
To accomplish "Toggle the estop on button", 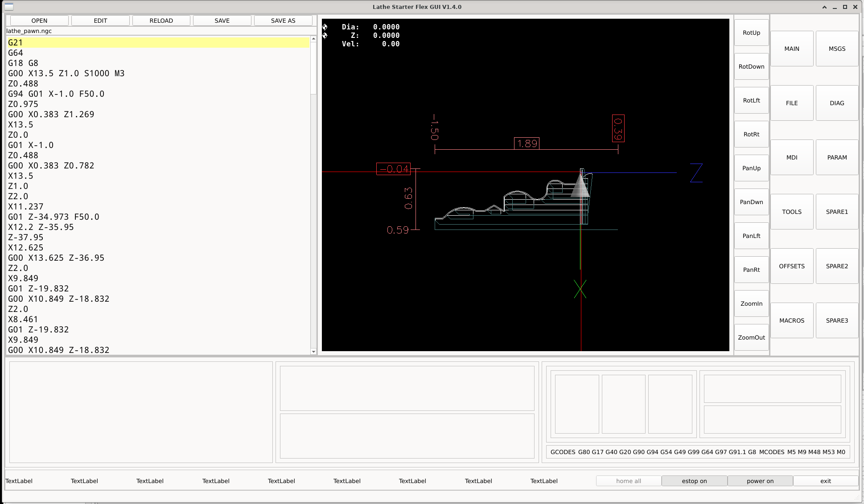I will [694, 481].
